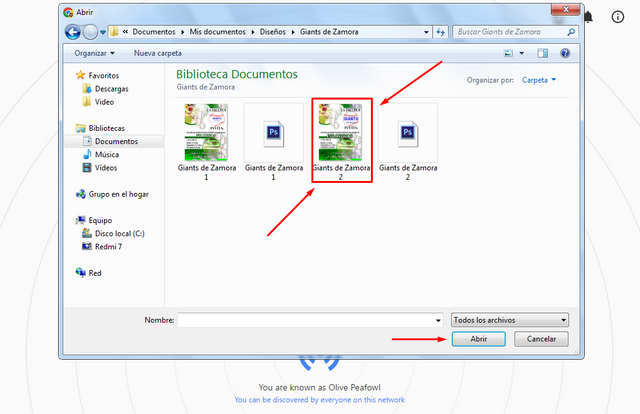Click Nueva carpeta in the toolbar
The width and height of the screenshot is (640, 414).
tap(158, 53)
